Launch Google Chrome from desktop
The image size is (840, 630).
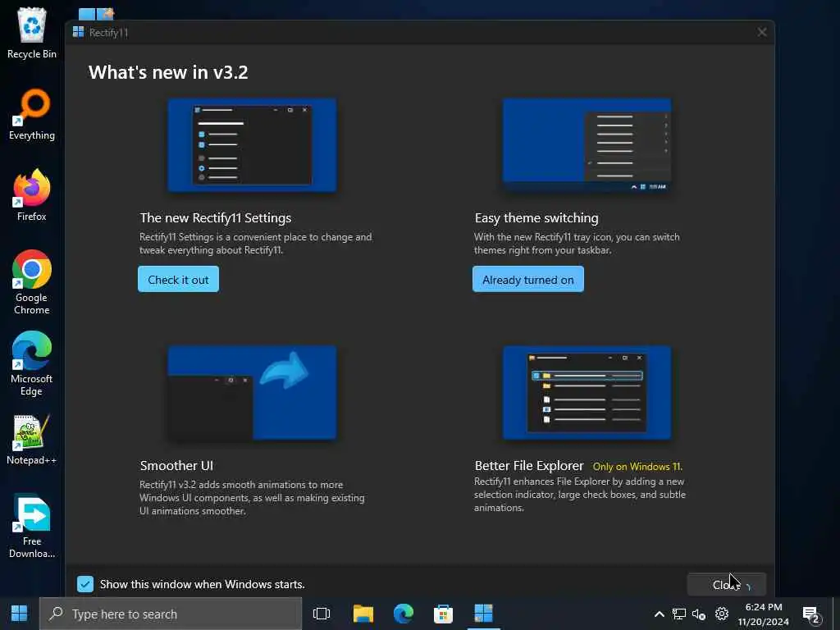pos(32,282)
